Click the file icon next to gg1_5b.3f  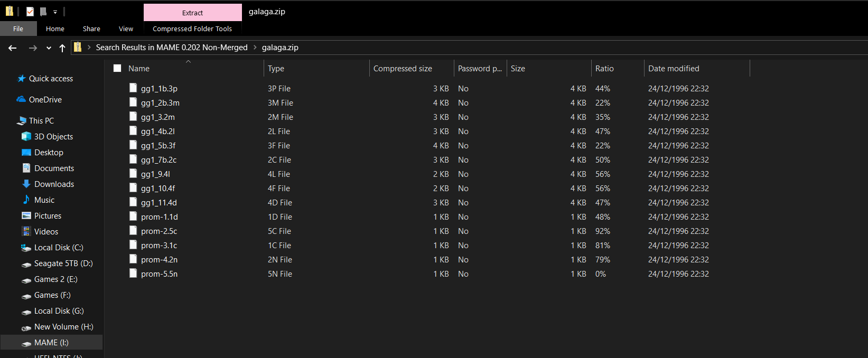click(133, 145)
